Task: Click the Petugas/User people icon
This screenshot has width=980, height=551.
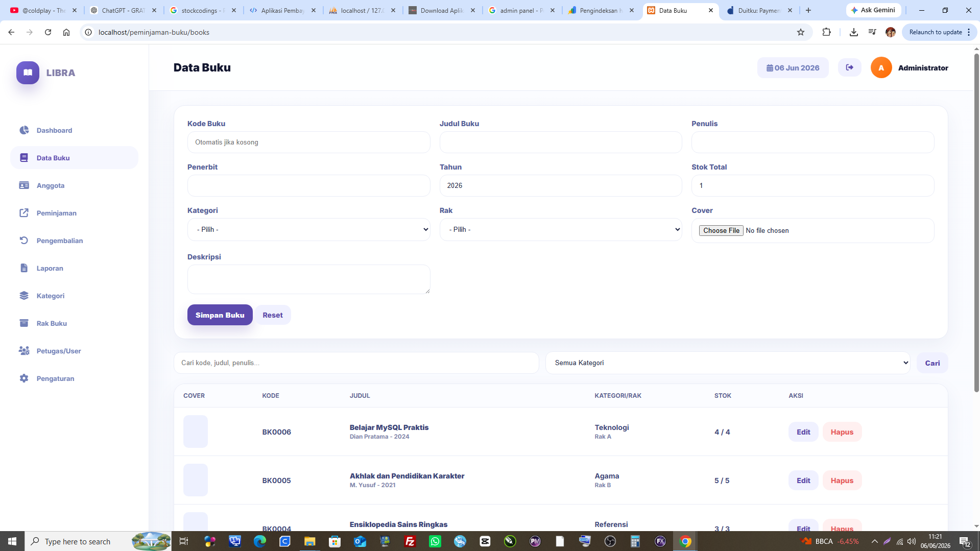Action: pos(24,351)
